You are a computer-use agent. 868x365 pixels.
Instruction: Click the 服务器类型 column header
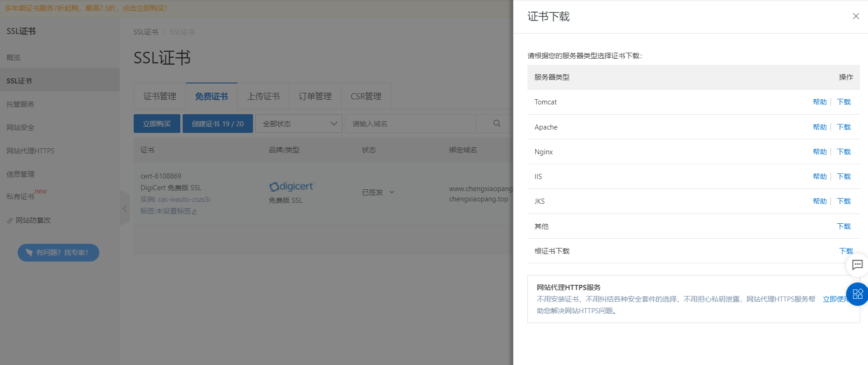coord(552,77)
